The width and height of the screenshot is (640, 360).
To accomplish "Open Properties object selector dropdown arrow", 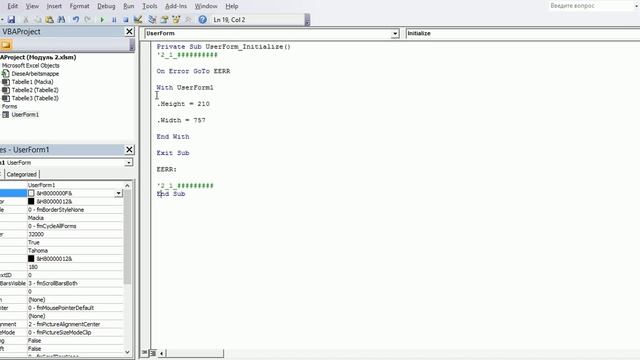I will click(129, 162).
